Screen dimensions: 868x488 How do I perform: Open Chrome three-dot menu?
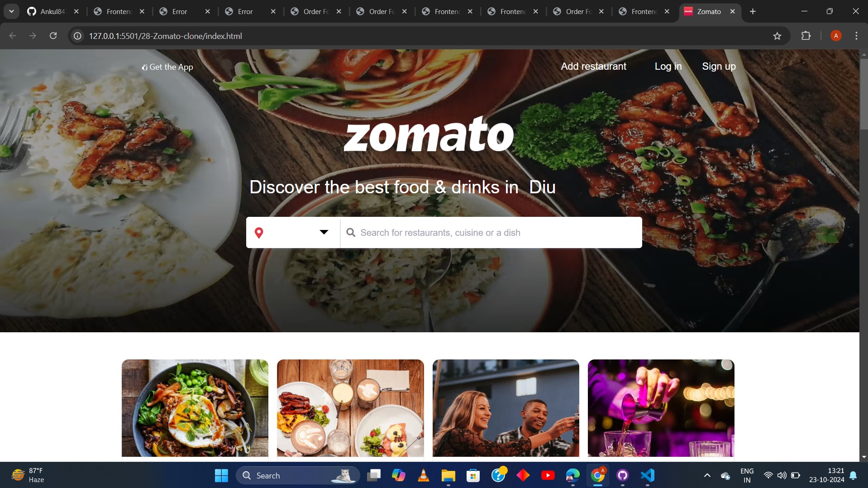tap(856, 36)
